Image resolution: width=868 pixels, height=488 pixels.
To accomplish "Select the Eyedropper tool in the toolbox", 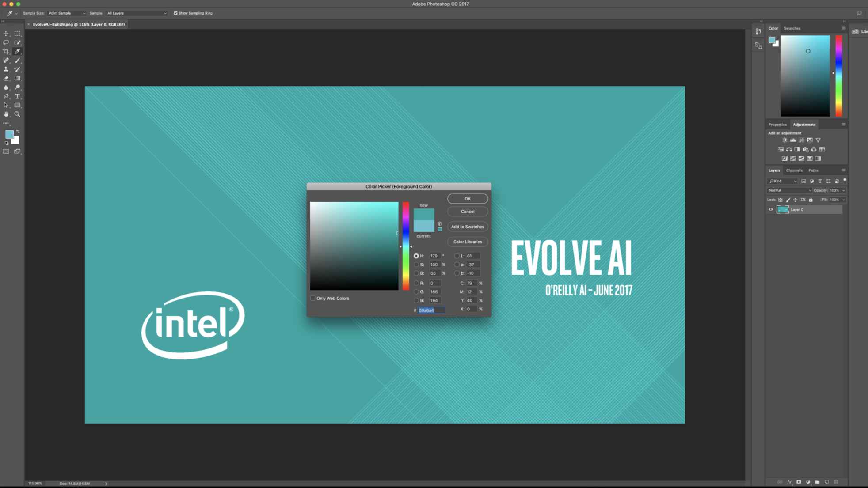I will click(17, 52).
